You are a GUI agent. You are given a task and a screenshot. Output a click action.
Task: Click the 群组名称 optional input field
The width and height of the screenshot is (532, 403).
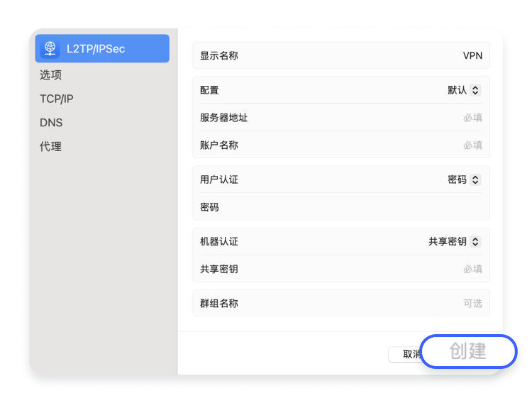tap(341, 303)
